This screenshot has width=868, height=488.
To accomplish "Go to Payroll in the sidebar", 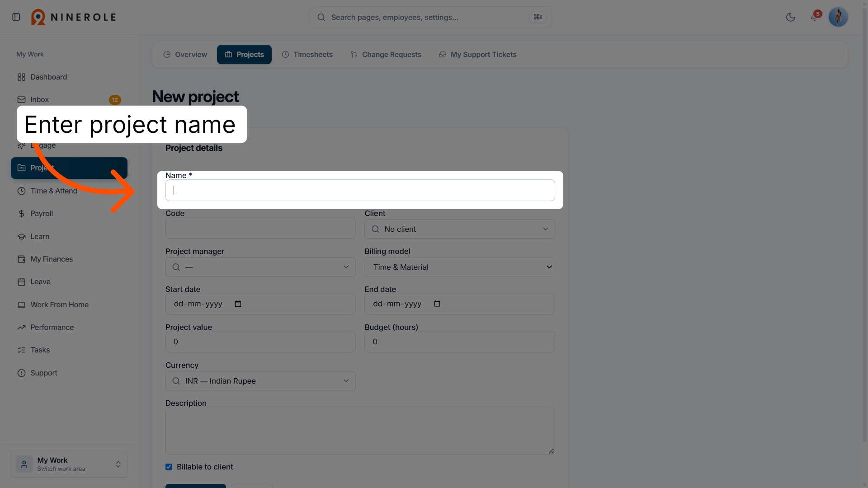I will (69, 214).
